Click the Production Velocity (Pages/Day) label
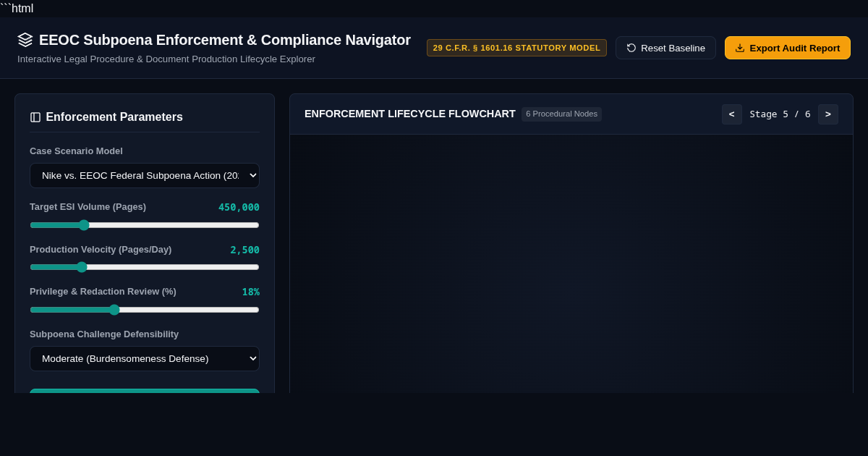 tap(101, 250)
